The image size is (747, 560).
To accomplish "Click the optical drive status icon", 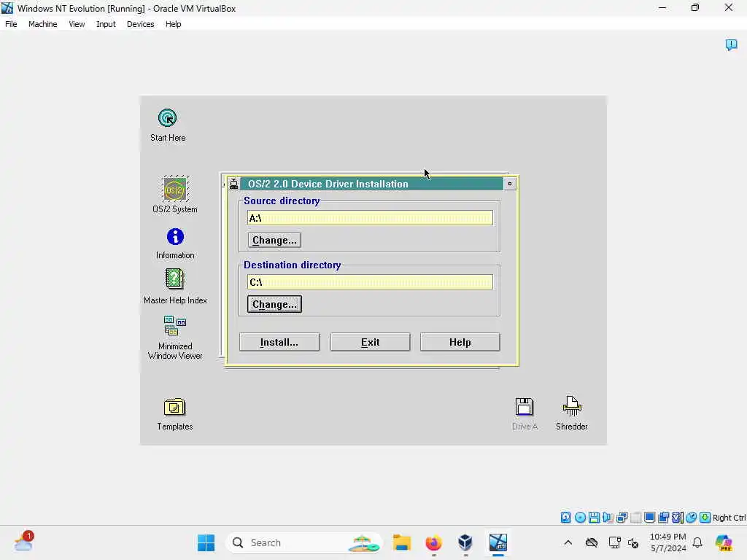I will [x=580, y=518].
